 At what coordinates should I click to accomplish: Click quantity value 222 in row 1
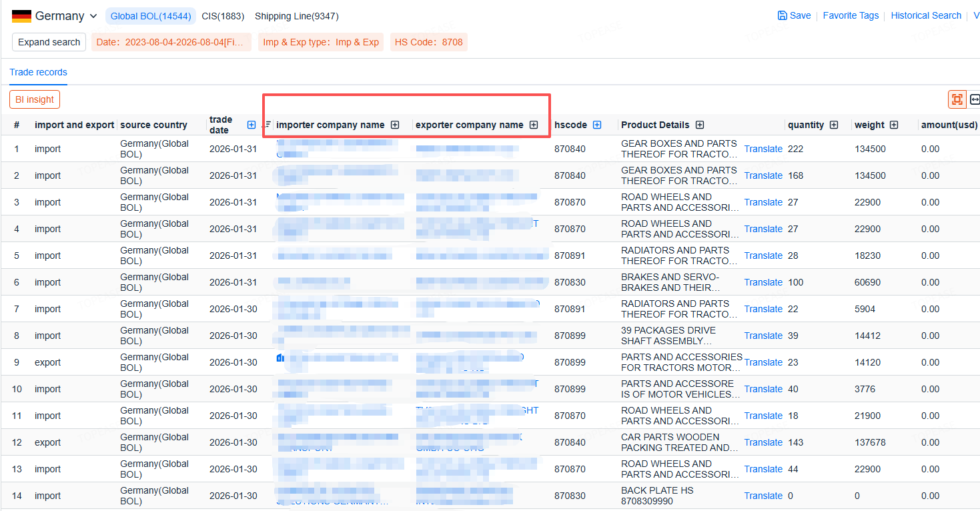[x=795, y=149]
